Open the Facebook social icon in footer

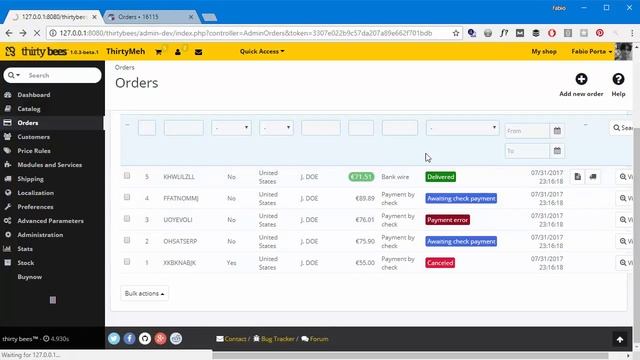pos(129,338)
